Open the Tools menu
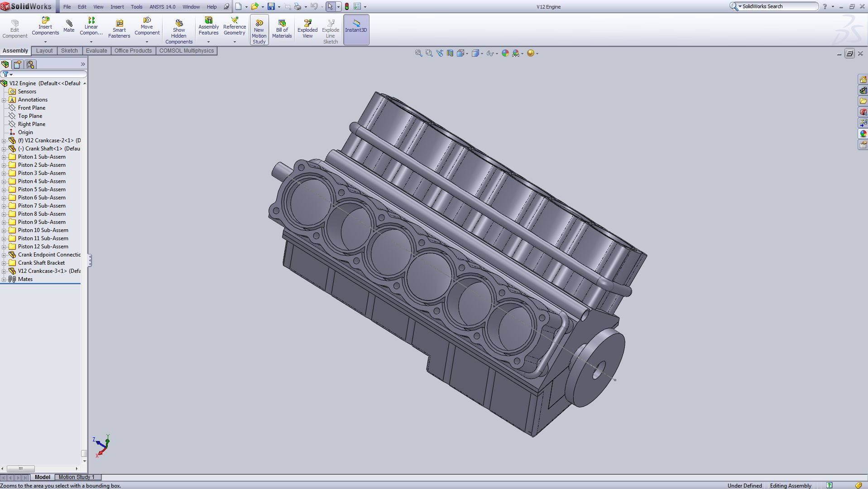This screenshot has width=868, height=489. [x=136, y=7]
